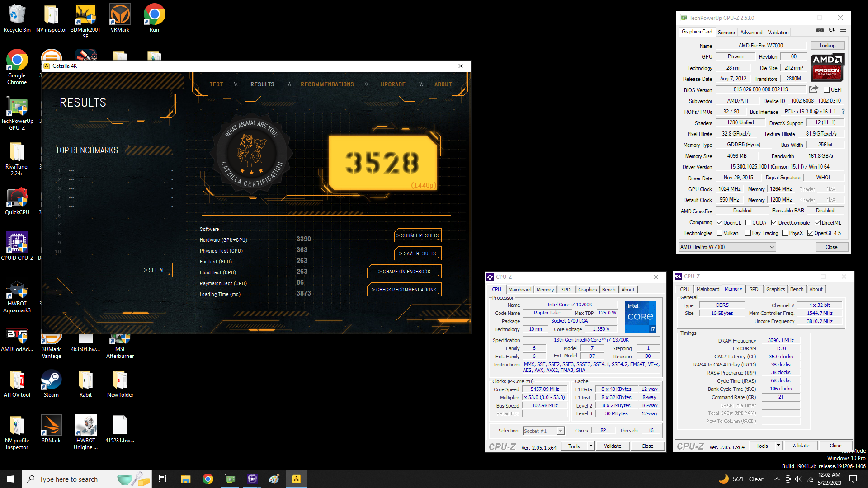Switch to Advanced tab in GPU-Z
Screen dimensions: 868x488
pyautogui.click(x=751, y=33)
